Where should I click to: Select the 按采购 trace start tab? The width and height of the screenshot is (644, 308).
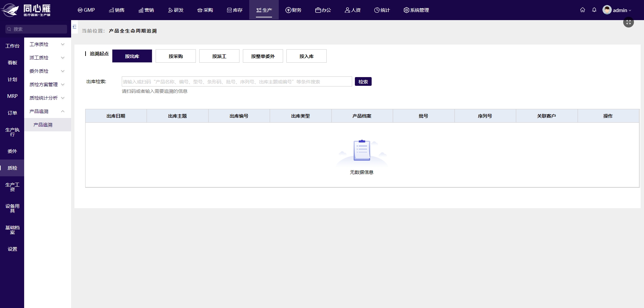tap(176, 56)
